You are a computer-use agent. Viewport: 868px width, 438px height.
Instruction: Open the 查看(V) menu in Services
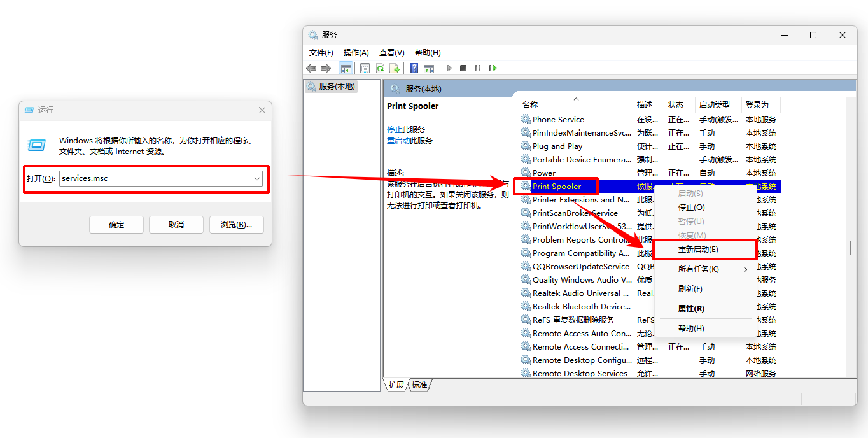(x=392, y=53)
